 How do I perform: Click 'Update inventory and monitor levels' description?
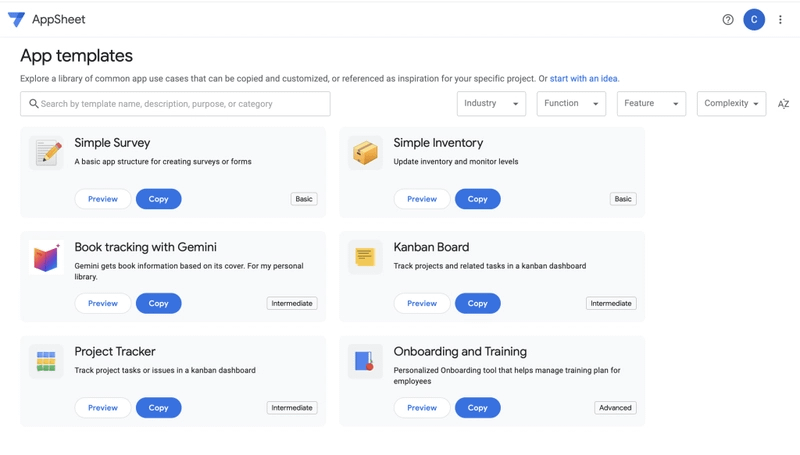click(456, 162)
